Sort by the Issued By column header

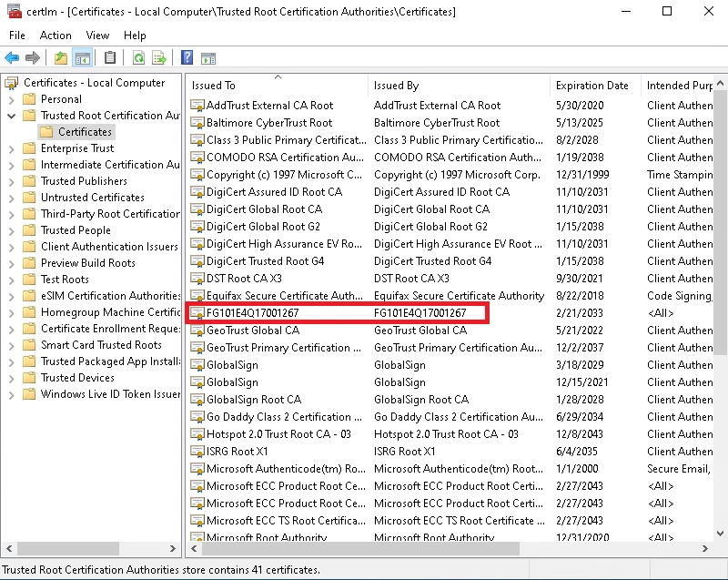(459, 86)
